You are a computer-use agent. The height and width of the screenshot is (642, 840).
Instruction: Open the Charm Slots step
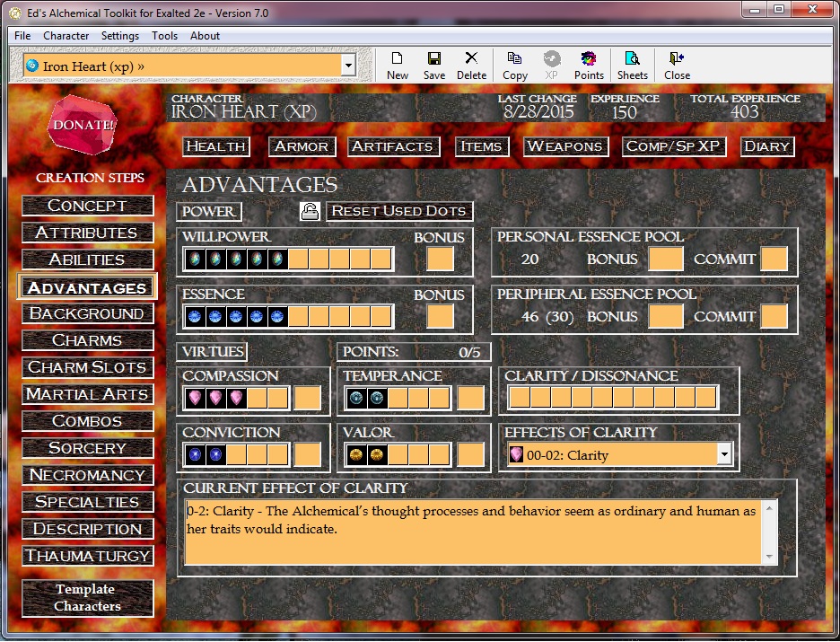(x=87, y=367)
